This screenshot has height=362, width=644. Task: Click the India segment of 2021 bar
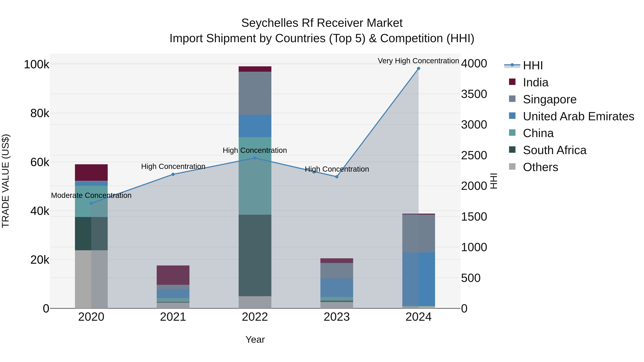click(x=173, y=275)
